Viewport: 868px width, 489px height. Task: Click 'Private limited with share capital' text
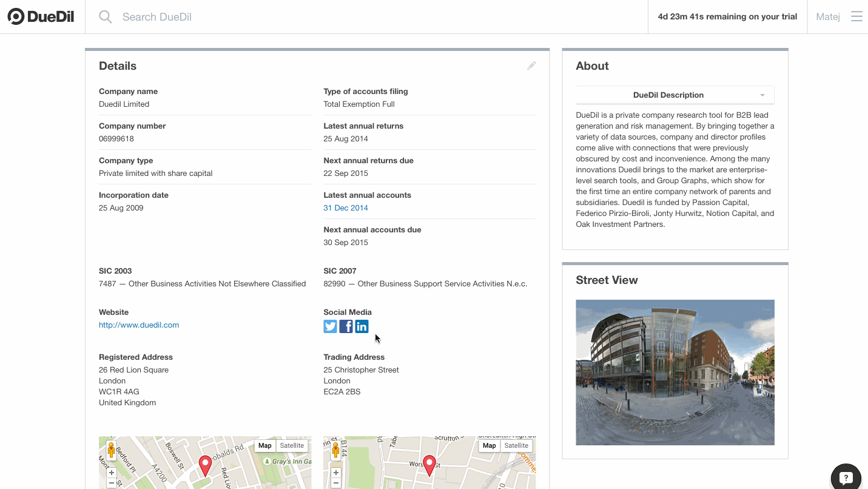click(x=156, y=174)
